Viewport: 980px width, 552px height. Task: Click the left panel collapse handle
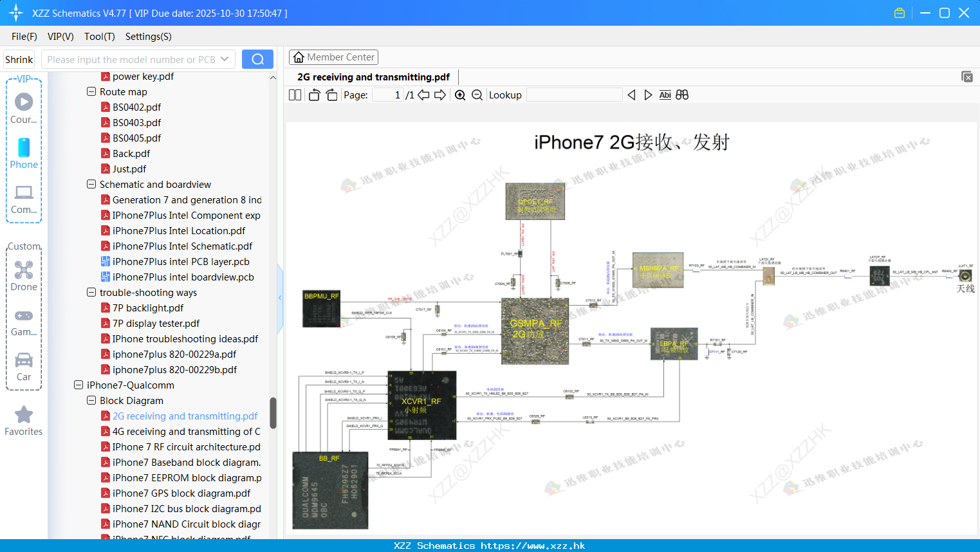pos(280,298)
